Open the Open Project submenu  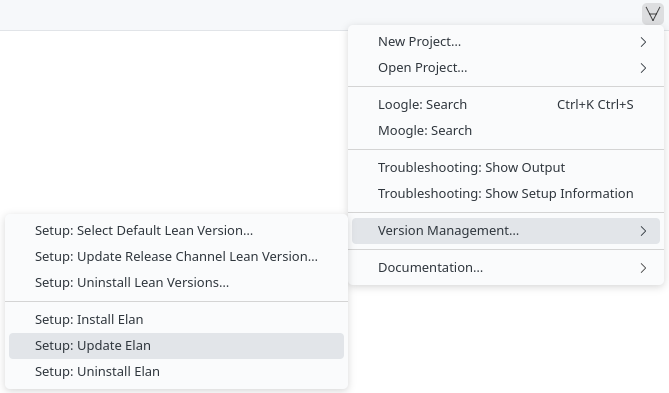[506, 68]
